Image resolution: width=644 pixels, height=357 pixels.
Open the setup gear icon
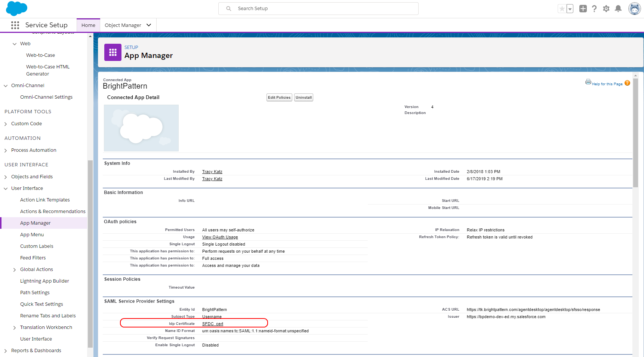pyautogui.click(x=606, y=9)
